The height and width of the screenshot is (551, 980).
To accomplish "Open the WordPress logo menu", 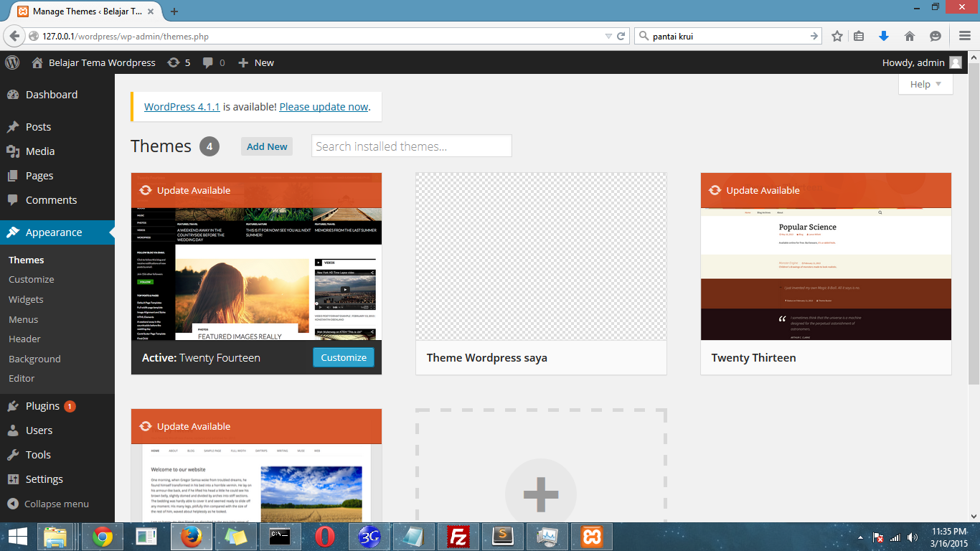I will click(12, 62).
